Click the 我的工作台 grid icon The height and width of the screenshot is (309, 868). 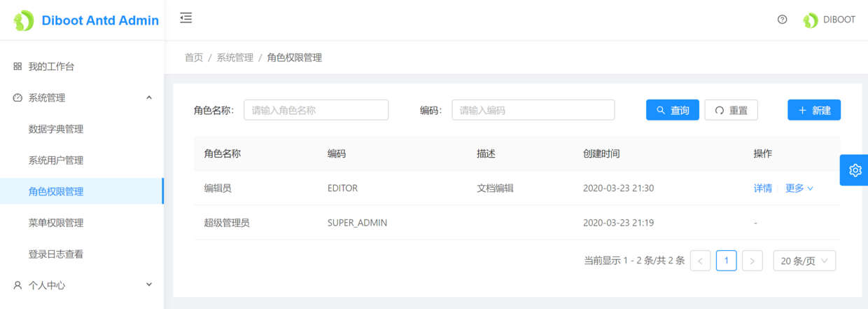click(x=17, y=67)
